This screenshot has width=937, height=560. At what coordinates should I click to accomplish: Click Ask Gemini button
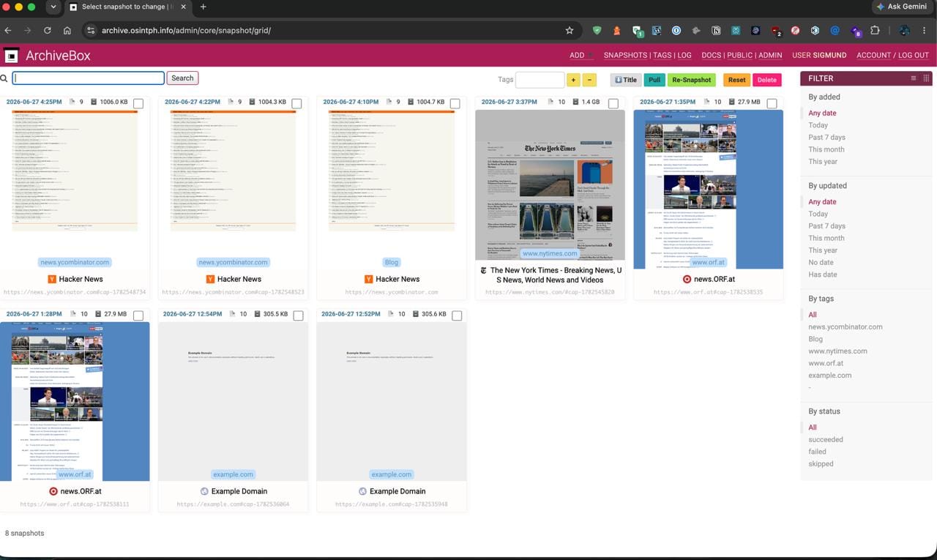pyautogui.click(x=901, y=7)
